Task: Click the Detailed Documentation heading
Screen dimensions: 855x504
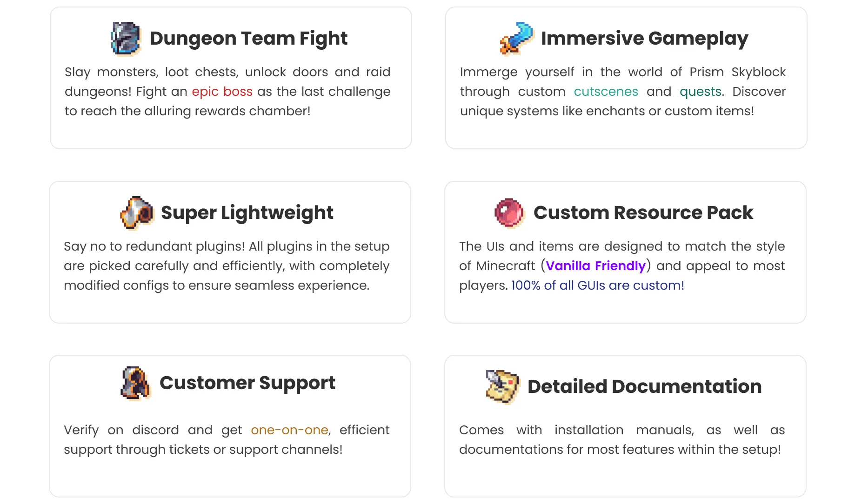Action: coord(644,387)
